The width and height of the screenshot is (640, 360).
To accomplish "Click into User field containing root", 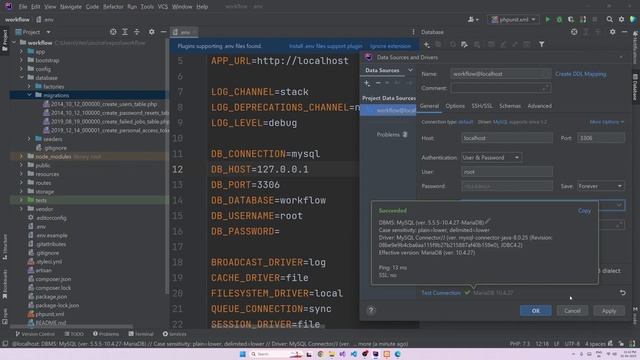I will pyautogui.click(x=507, y=172).
